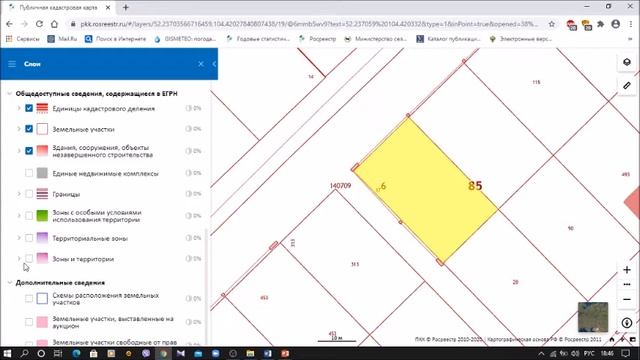The height and width of the screenshot is (360, 640).
Task: Go back in browser history
Action: (x=10, y=24)
